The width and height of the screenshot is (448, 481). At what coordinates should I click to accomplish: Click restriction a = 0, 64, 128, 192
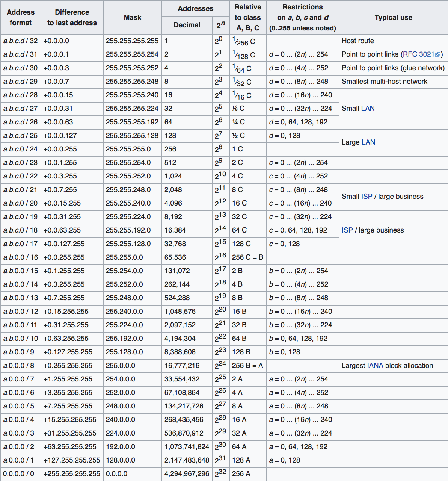pyautogui.click(x=303, y=447)
